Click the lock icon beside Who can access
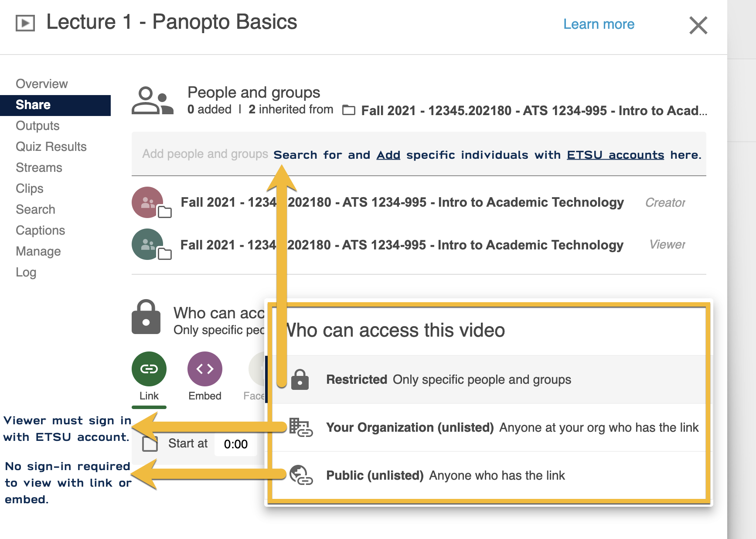This screenshot has height=539, width=756. click(x=146, y=317)
